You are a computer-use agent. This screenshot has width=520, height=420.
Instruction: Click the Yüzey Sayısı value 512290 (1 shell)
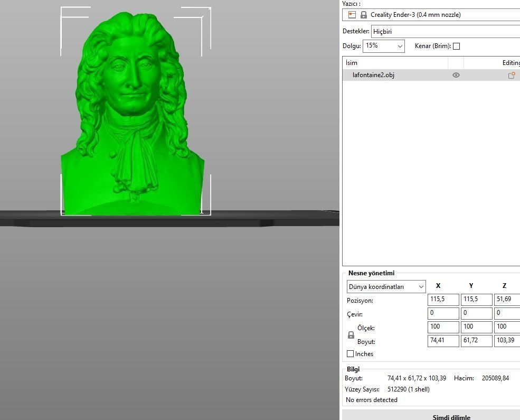point(408,389)
